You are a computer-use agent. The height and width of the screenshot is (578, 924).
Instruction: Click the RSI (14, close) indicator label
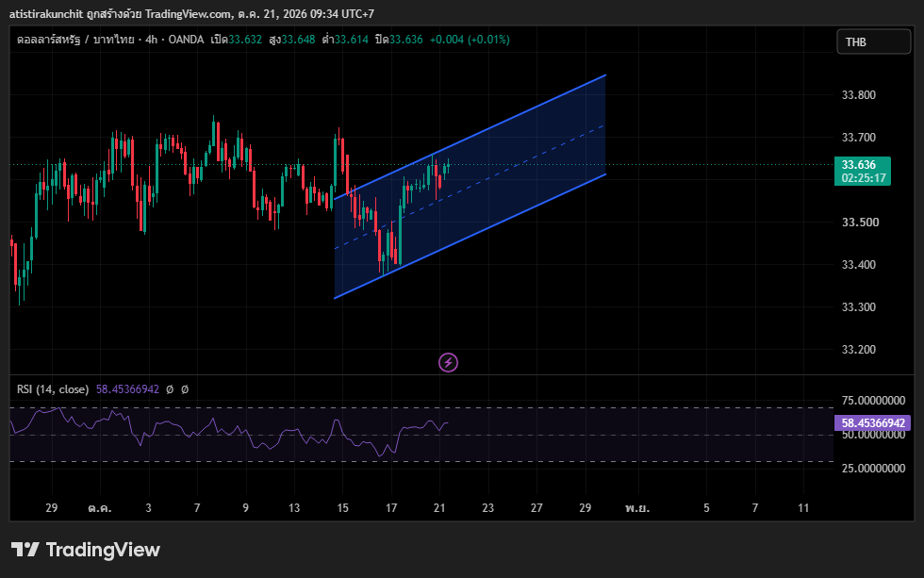click(x=53, y=389)
